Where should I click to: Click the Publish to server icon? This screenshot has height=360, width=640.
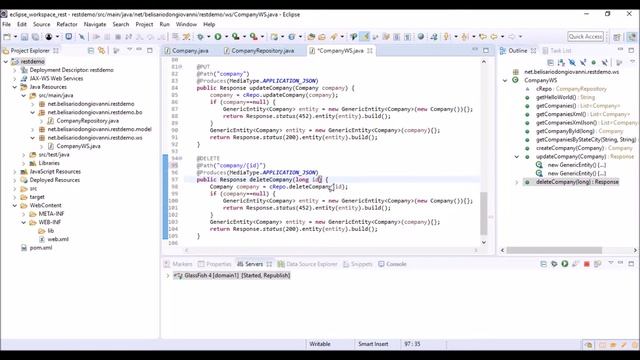598,264
